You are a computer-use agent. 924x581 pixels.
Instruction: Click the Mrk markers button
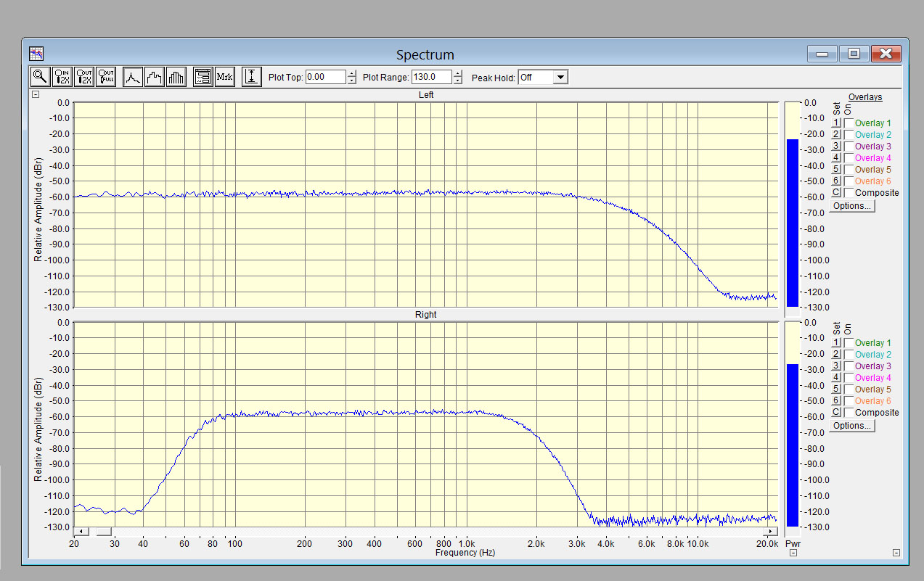[x=225, y=77]
